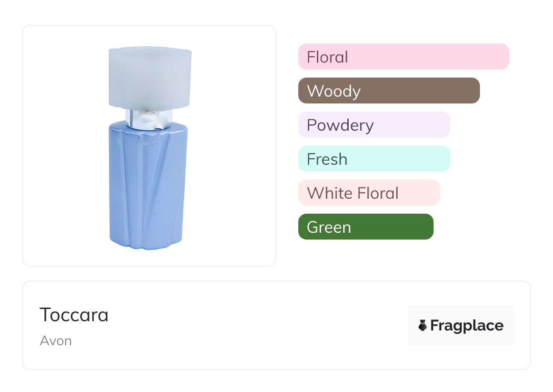Click the Green label text
This screenshot has height=392, width=553.
329,227
